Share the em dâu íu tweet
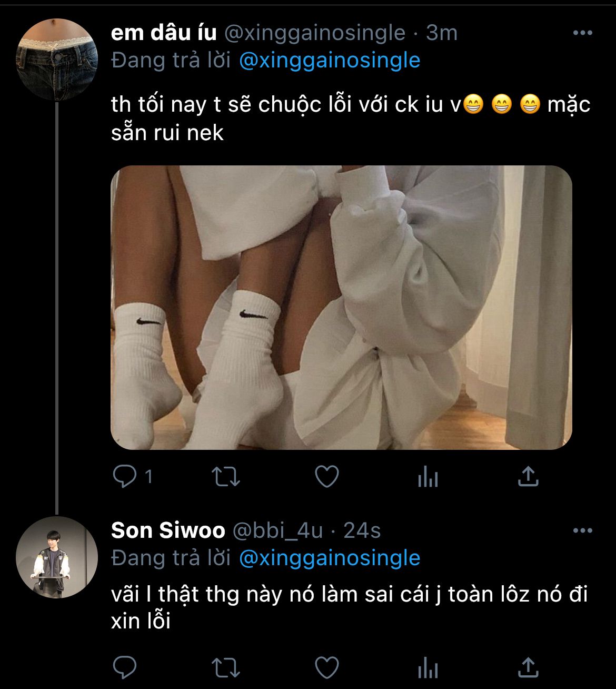This screenshot has width=616, height=689. coord(528,477)
